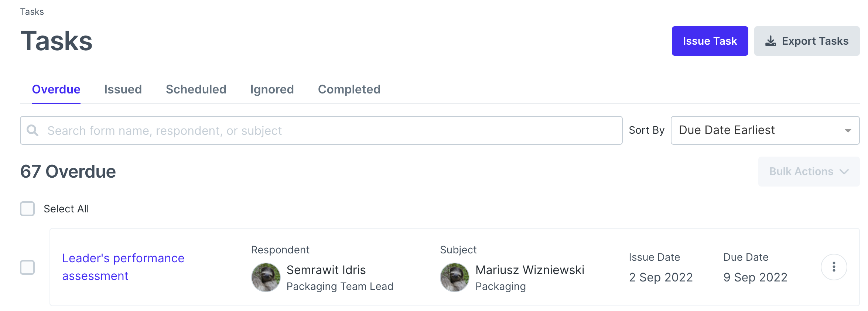
Task: Expand the Bulk Actions menu
Action: coord(808,171)
